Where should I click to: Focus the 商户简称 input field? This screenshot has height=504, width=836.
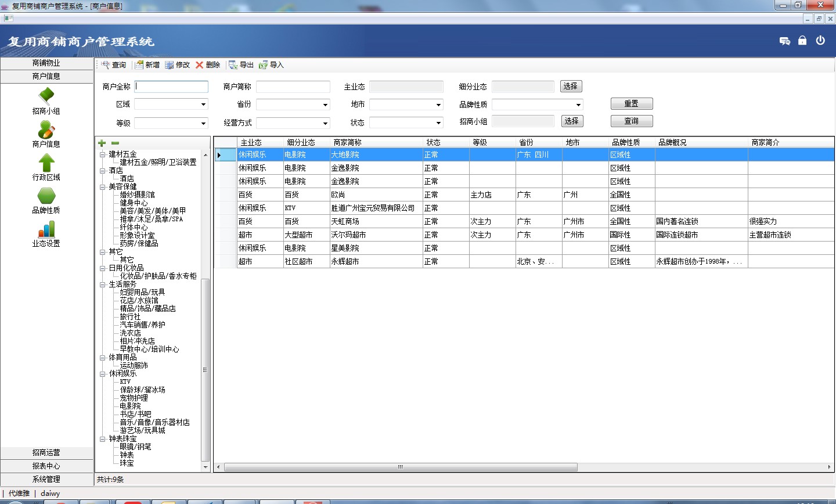point(293,87)
